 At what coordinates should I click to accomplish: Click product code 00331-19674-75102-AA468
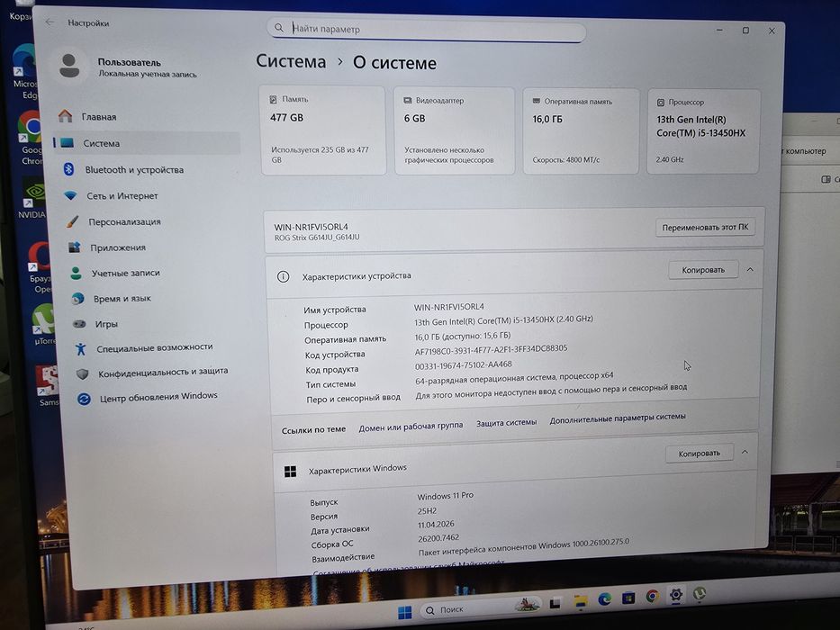pos(464,364)
